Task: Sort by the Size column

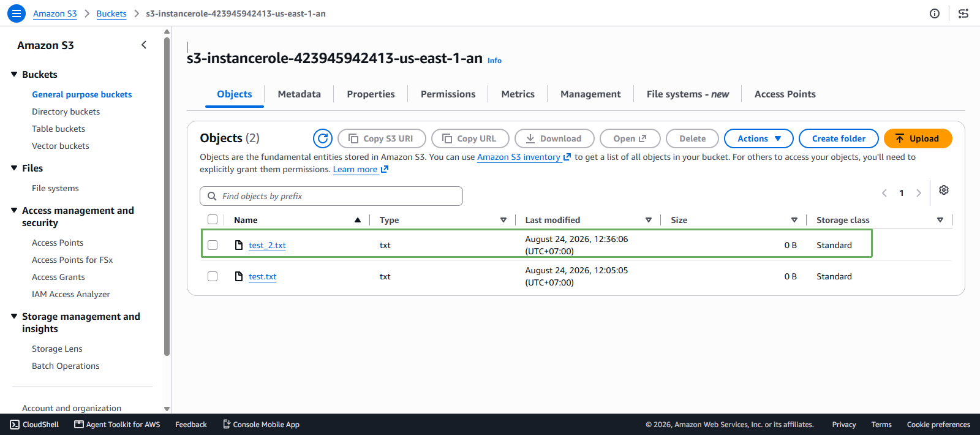Action: [x=794, y=220]
